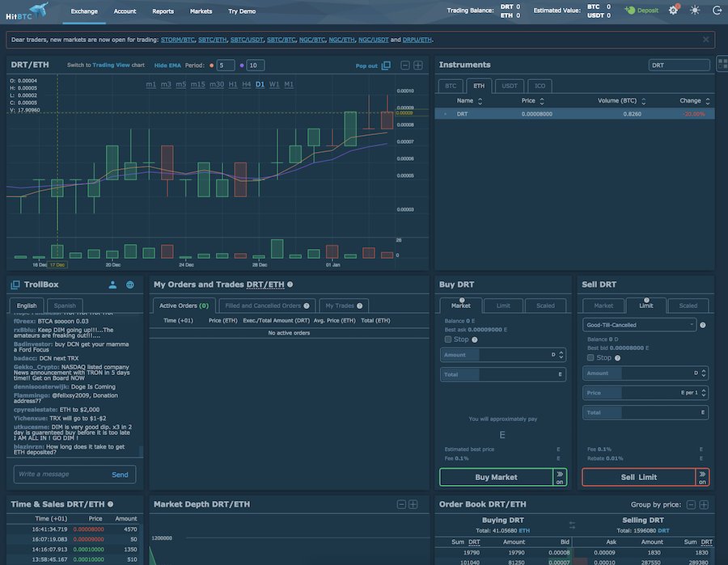Zoom in the chart with plus icon
The height and width of the screenshot is (565, 728).
(418, 65)
